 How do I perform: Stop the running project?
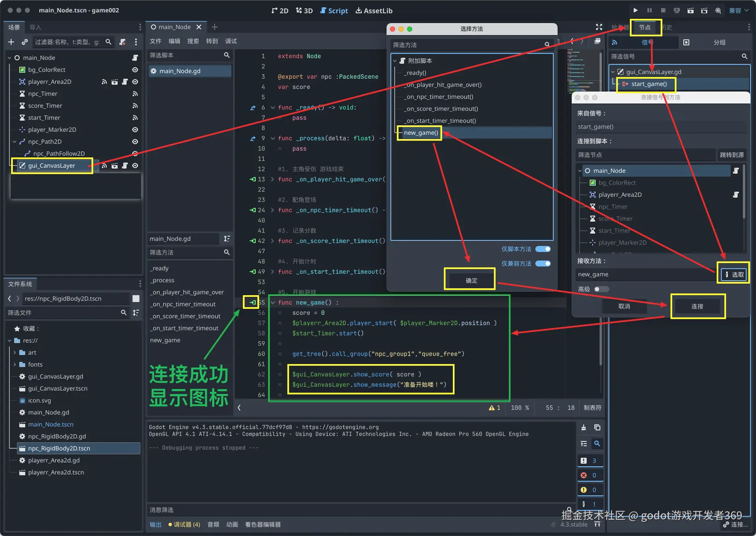(x=663, y=10)
